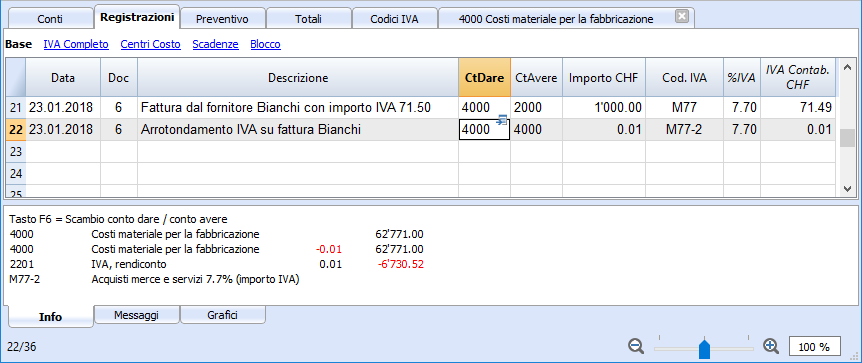
Task: Click 'Fattura dal fornitore Bianchi' description cell
Action: pos(298,108)
